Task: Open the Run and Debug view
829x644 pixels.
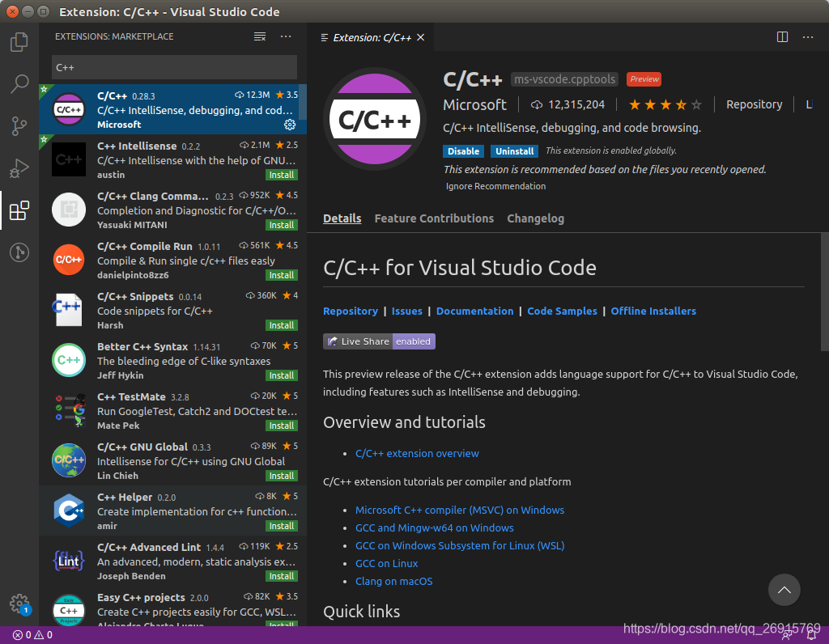Action: 19,168
